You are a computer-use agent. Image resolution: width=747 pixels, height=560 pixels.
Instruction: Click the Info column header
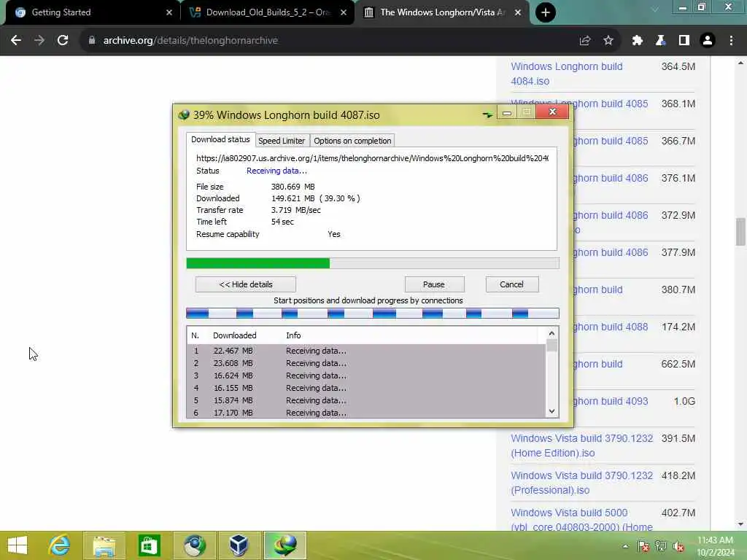click(293, 335)
